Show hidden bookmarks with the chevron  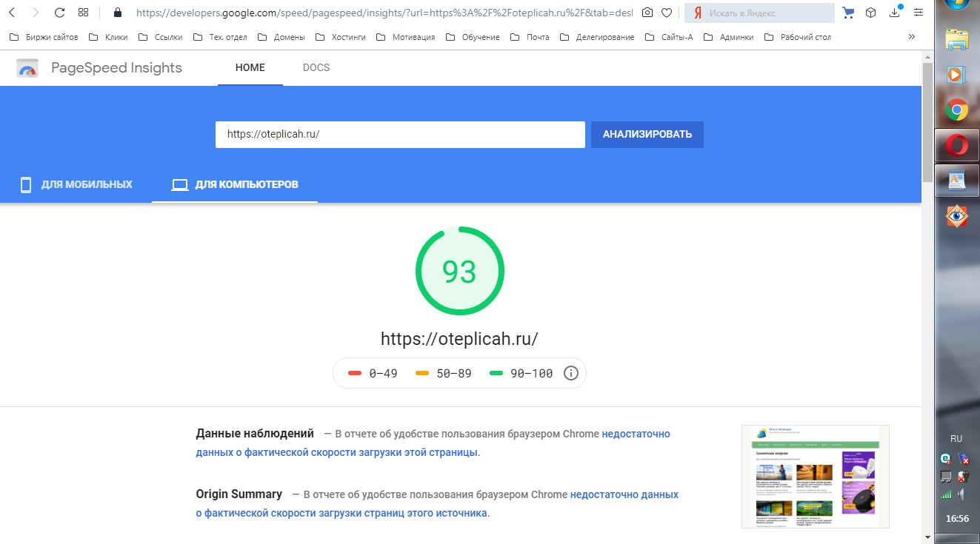(x=911, y=37)
